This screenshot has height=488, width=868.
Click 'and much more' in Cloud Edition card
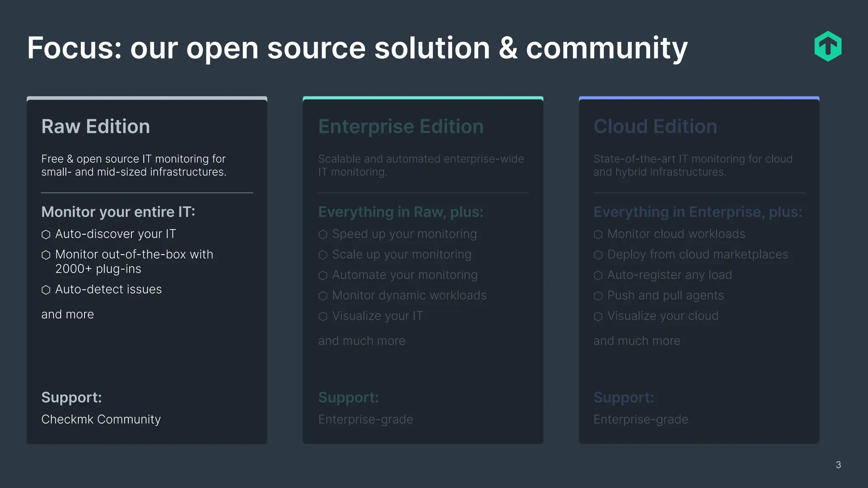[637, 341]
